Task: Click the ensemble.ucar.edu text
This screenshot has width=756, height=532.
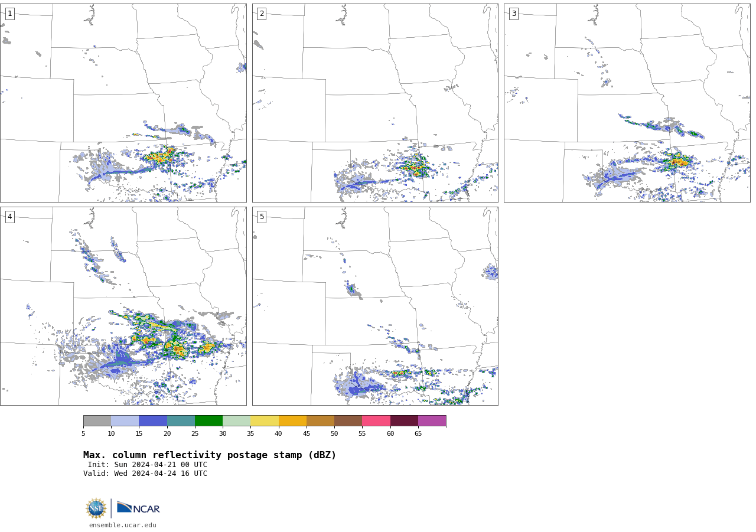Action: [123, 526]
